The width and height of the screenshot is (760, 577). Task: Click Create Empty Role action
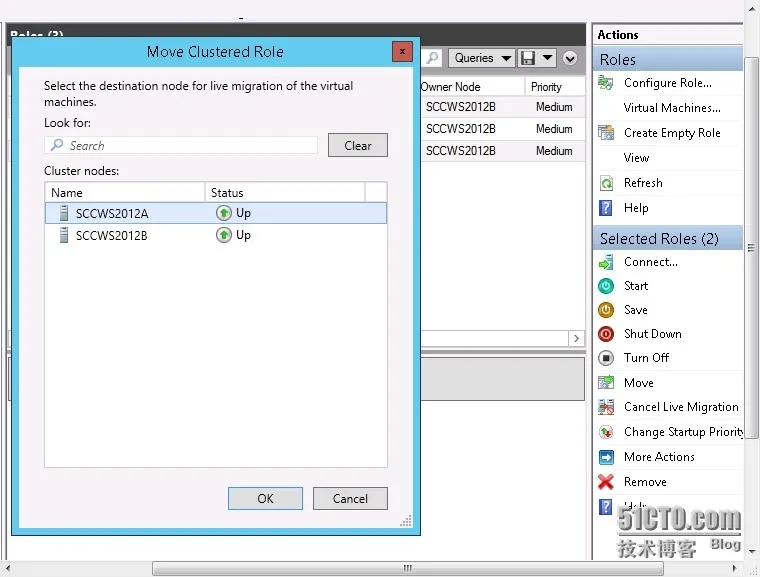672,133
